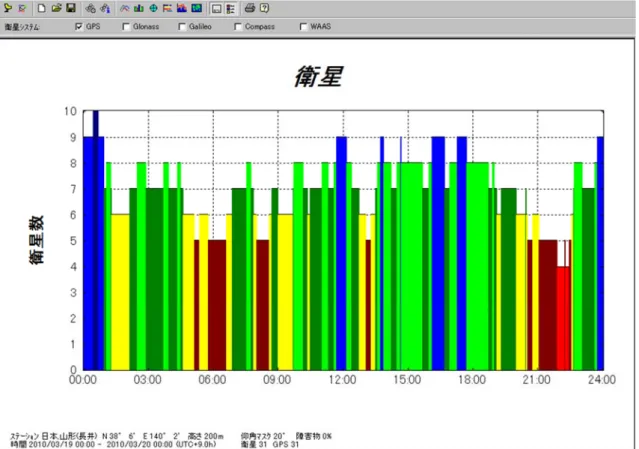Click the 衛星 31 GPS 31 footer text
This screenshot has width=639, height=449.
pyautogui.click(x=270, y=444)
